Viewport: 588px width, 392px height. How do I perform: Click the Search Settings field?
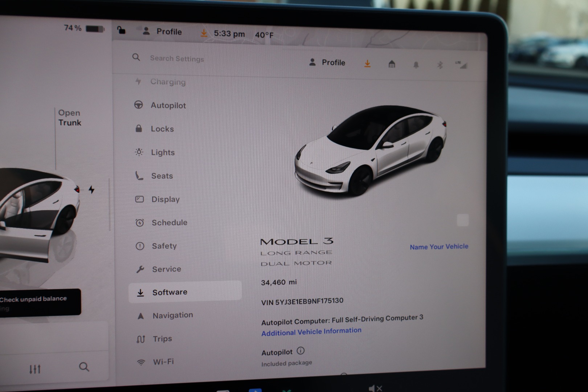click(x=177, y=59)
